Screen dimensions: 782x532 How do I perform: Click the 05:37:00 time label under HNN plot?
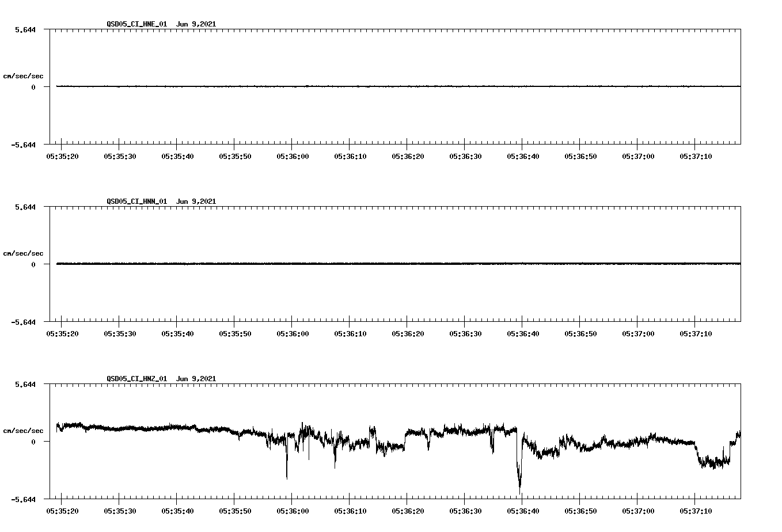(x=638, y=334)
